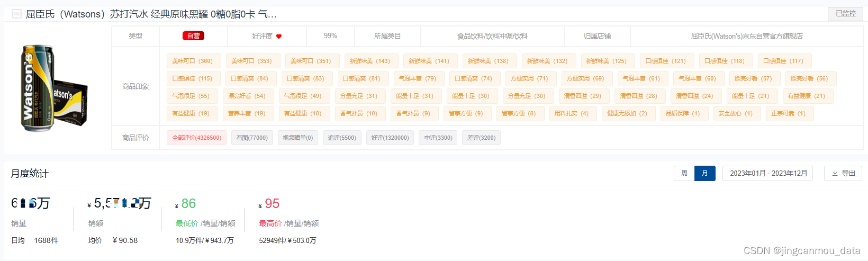Image resolution: width=868 pixels, height=261 pixels.
Task: Open the 屈臣氏京东自营官方旗舰店 store link
Action: coord(747,36)
